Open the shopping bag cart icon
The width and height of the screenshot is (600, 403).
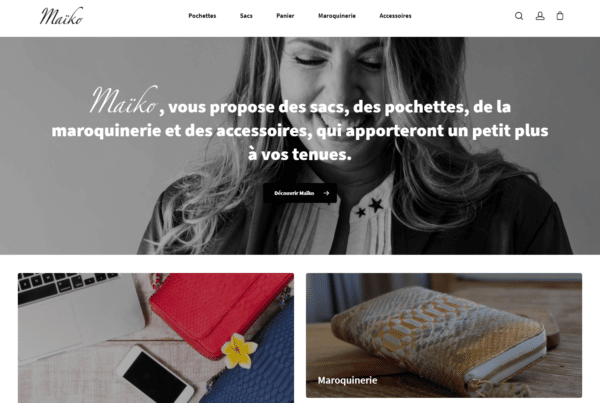(560, 16)
